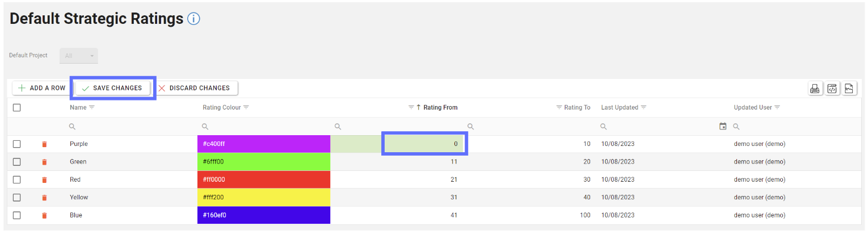Click the image file export icon
The width and height of the screenshot is (868, 234).
click(x=849, y=89)
